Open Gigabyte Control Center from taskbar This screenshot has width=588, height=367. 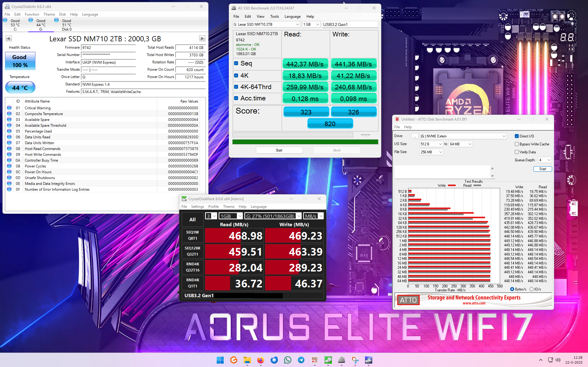coord(234,360)
